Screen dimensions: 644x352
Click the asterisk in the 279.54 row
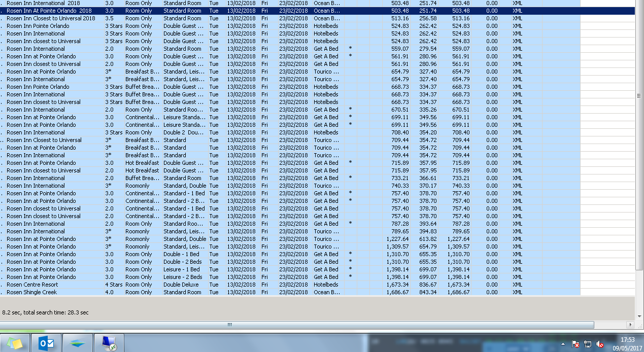pyautogui.click(x=350, y=49)
